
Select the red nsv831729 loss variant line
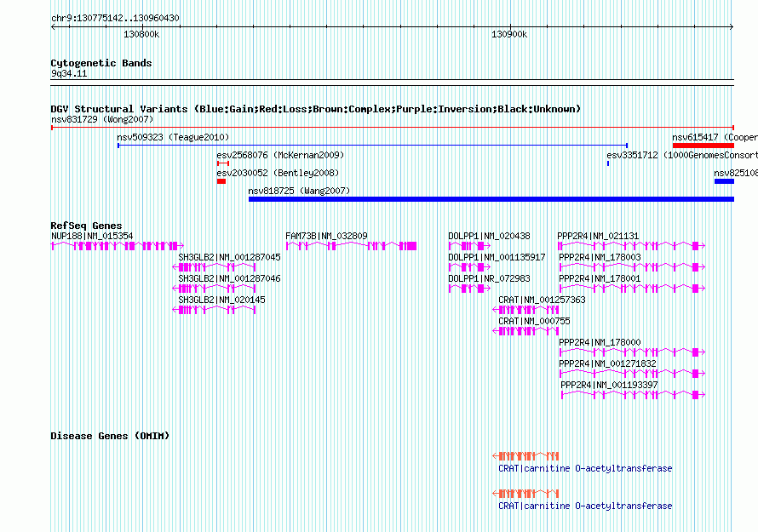coord(393,128)
